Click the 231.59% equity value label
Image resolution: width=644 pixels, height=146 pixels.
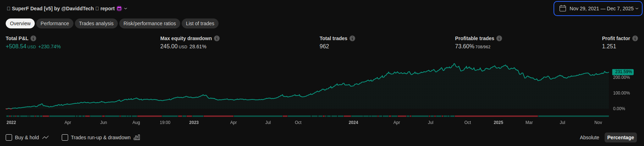[x=623, y=72]
